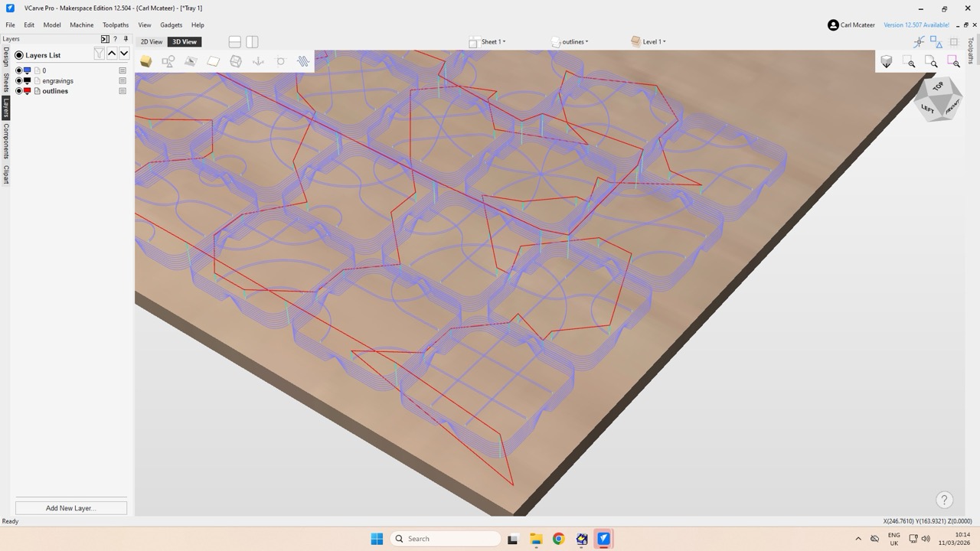
Task: Click the Version 12.507 Available link
Action: (x=916, y=25)
